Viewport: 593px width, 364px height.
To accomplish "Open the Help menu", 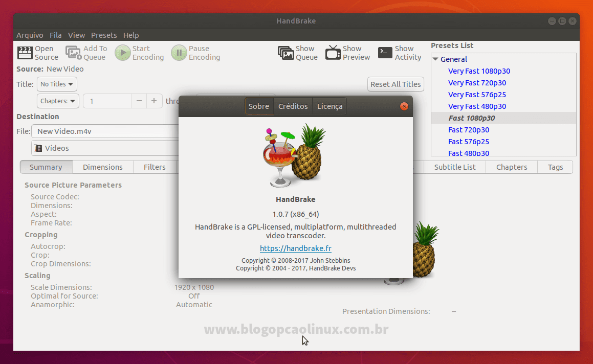I will (131, 35).
